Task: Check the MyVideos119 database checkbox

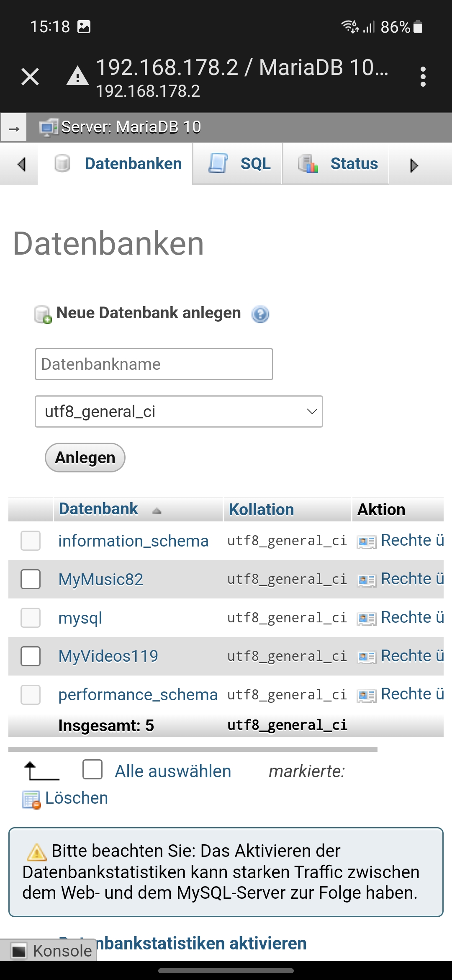Action: [31, 656]
